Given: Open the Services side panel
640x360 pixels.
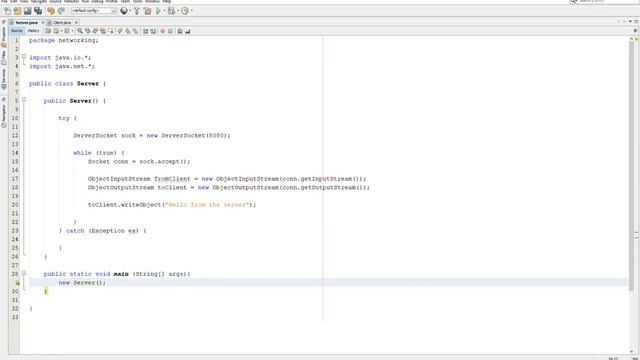Looking at the screenshot, I should [x=4, y=79].
